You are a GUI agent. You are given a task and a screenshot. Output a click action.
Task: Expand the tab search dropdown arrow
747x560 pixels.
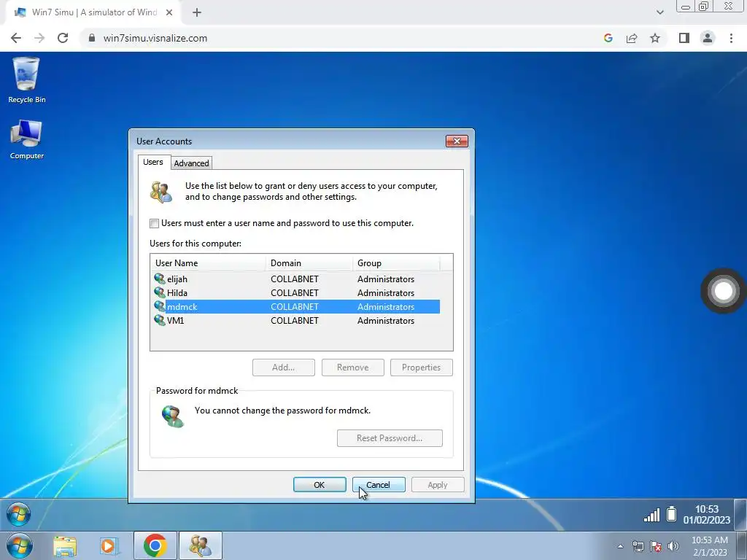tap(659, 12)
